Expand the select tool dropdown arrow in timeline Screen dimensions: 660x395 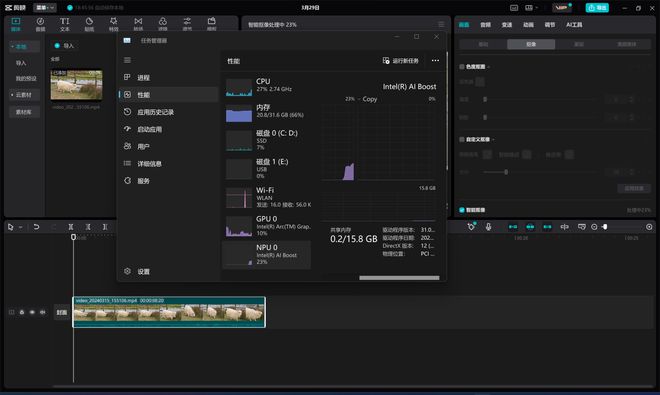click(x=20, y=227)
